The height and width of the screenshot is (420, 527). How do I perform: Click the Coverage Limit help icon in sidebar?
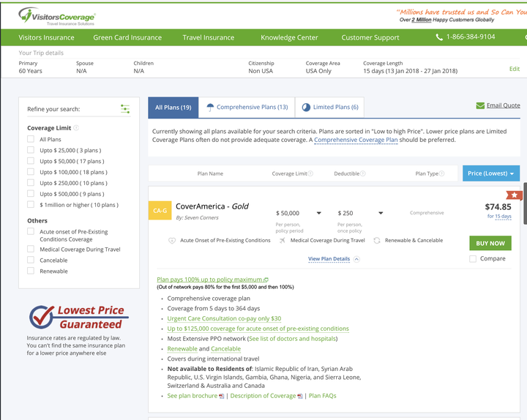[x=76, y=127]
